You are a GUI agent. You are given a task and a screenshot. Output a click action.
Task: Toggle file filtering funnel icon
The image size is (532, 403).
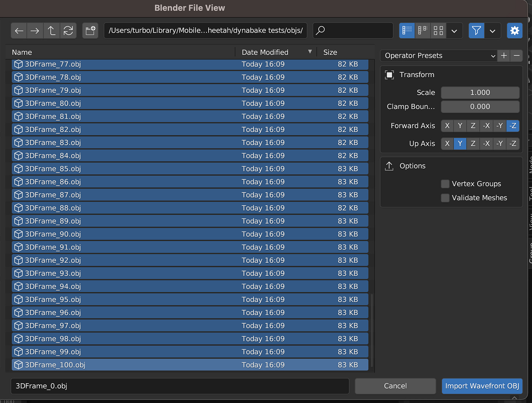click(x=476, y=31)
